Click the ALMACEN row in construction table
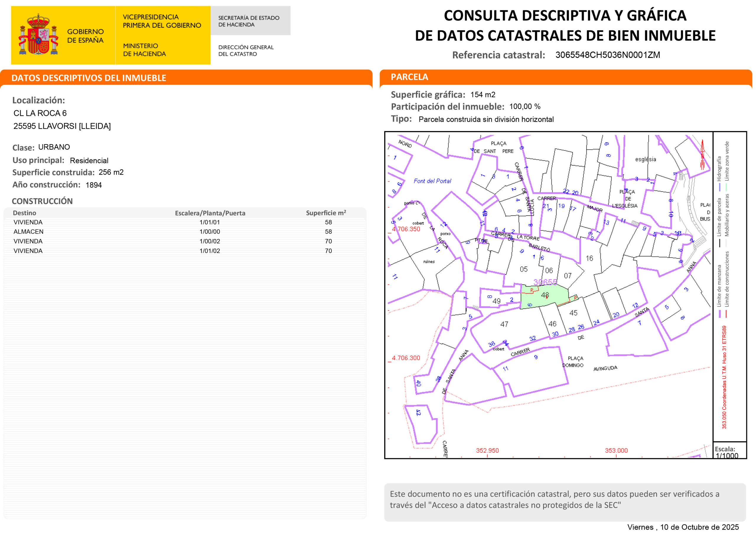The height and width of the screenshot is (540, 756). pyautogui.click(x=29, y=231)
